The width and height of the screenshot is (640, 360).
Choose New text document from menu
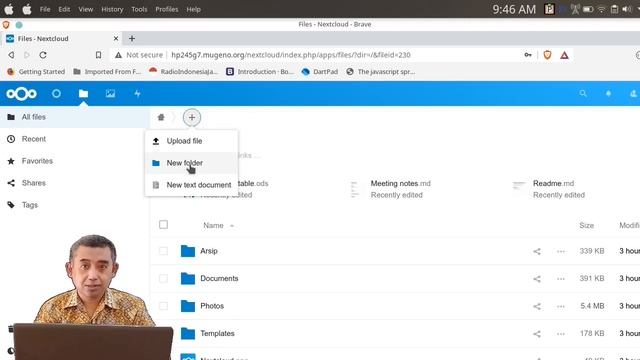coord(191,185)
